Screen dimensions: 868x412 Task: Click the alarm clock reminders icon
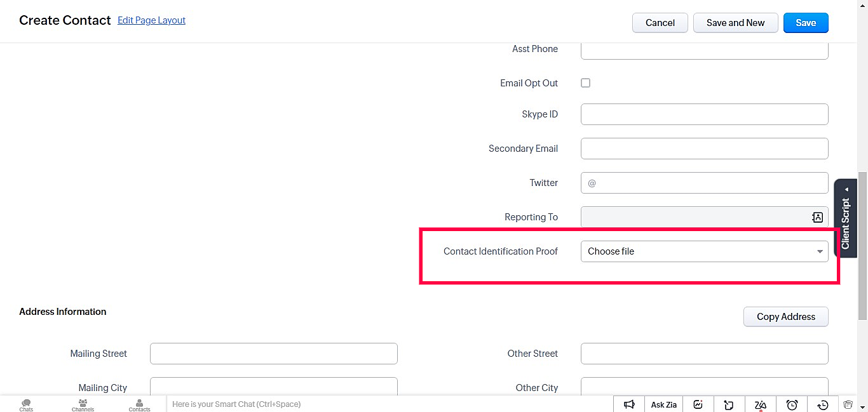coord(792,404)
